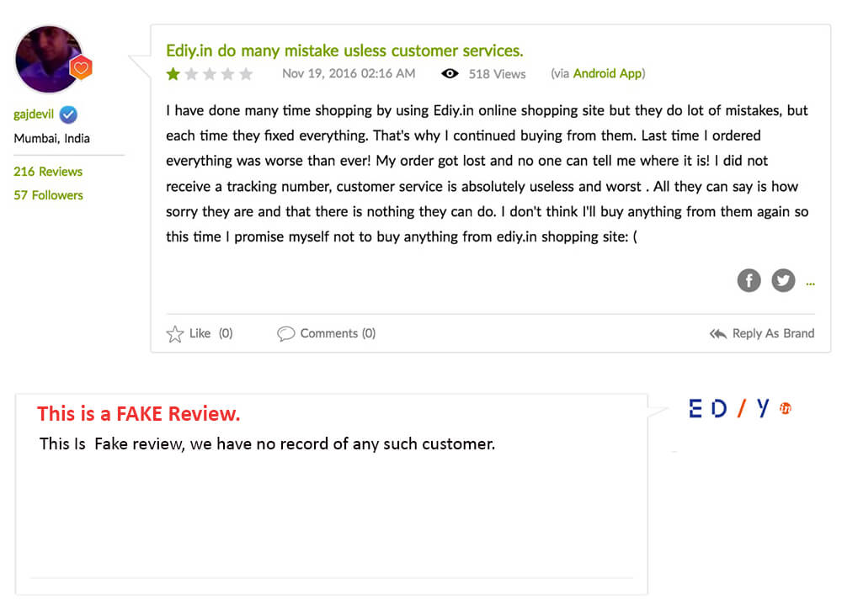Click the fifth grey rating star
842x616 pixels.
246,73
